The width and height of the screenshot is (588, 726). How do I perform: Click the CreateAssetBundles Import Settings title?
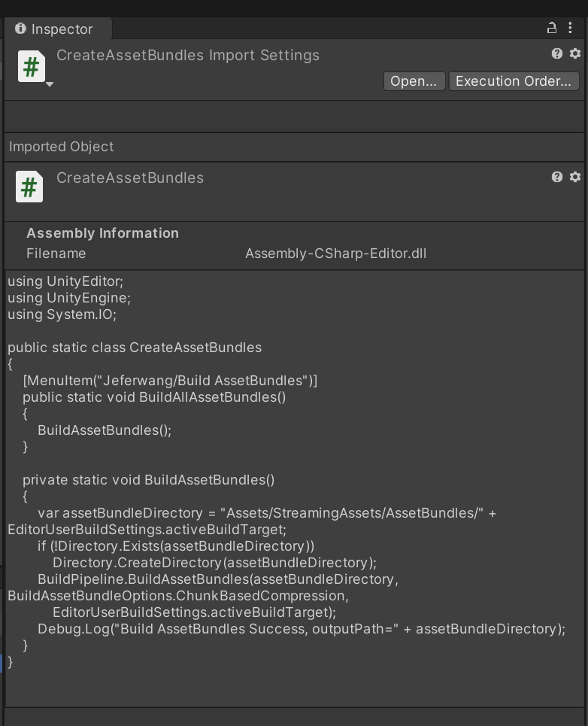pyautogui.click(x=188, y=56)
